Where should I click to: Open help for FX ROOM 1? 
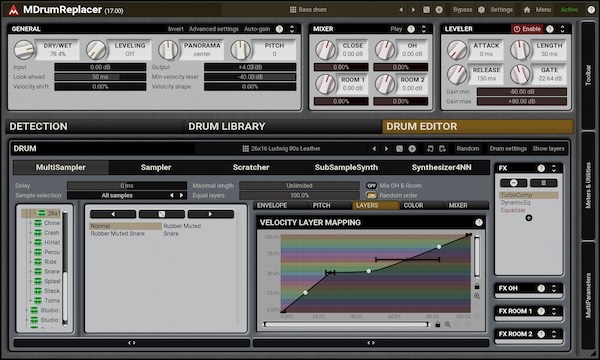click(x=541, y=311)
